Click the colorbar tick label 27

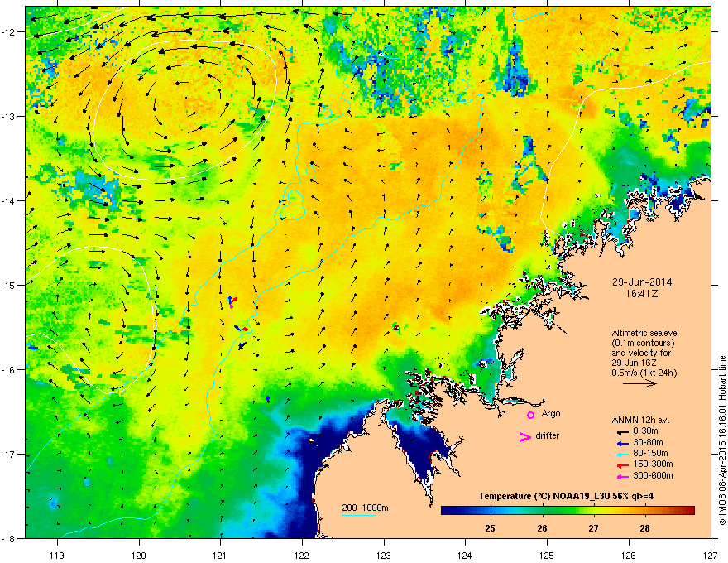593,528
